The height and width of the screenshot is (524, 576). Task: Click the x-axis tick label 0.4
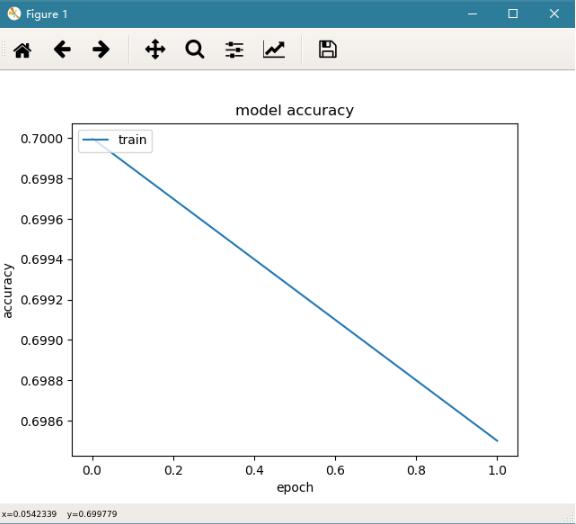(x=254, y=470)
